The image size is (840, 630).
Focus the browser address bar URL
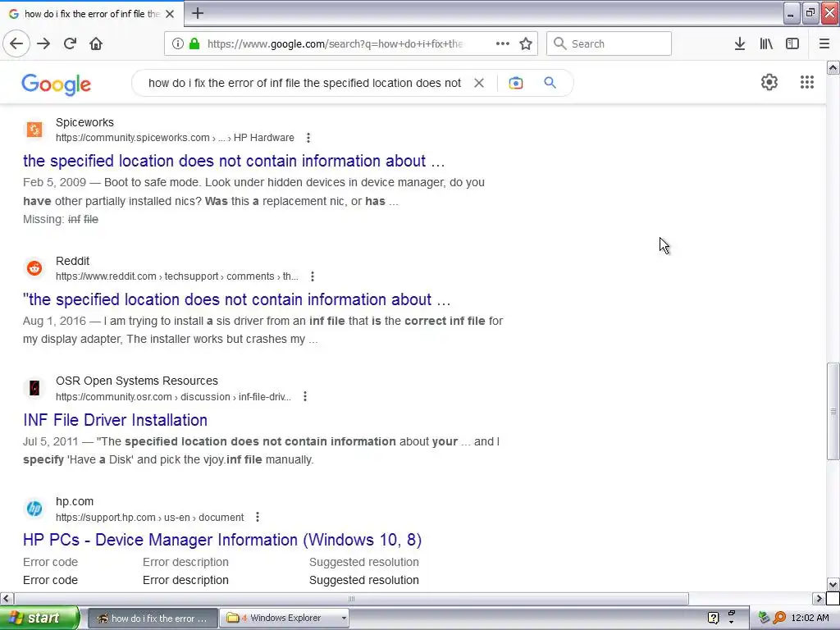(335, 44)
